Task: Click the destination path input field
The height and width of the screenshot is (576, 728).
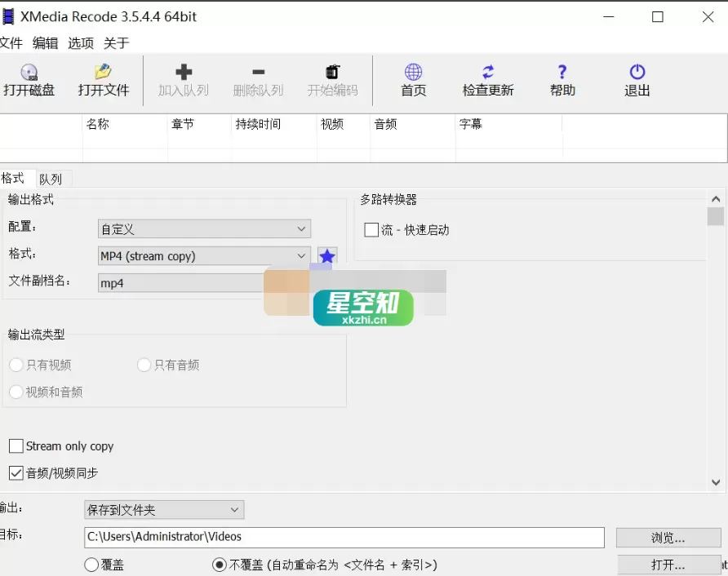Action: pyautogui.click(x=343, y=537)
